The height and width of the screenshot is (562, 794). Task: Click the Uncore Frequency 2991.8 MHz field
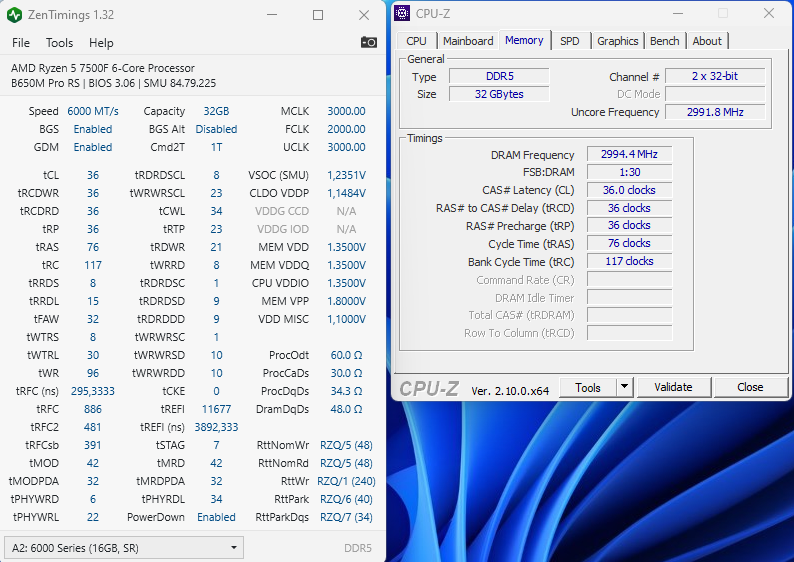(715, 112)
